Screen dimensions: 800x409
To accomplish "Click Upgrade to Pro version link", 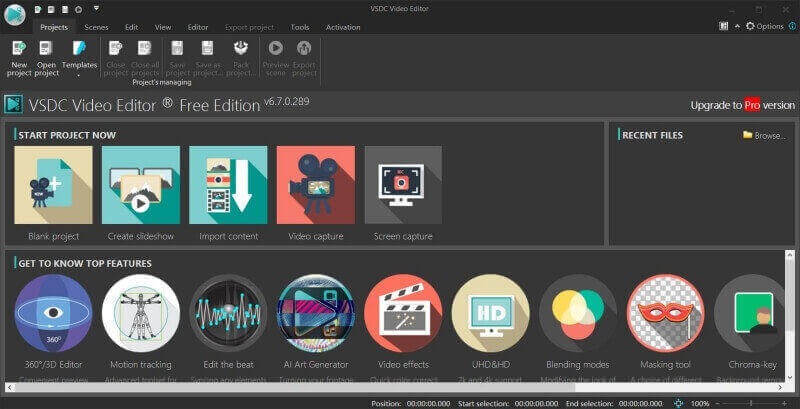I will [x=742, y=106].
